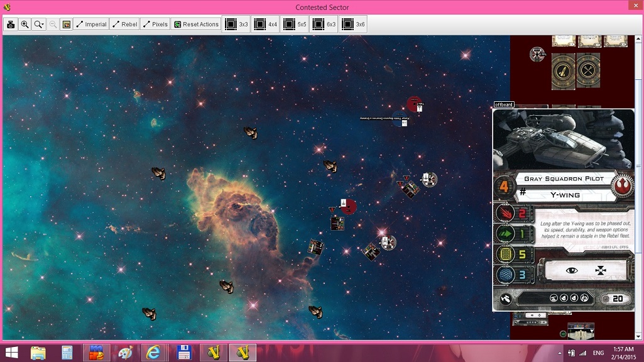
Task: Click the camera snapshot icon in toolbar
Action: pyautogui.click(x=11, y=25)
